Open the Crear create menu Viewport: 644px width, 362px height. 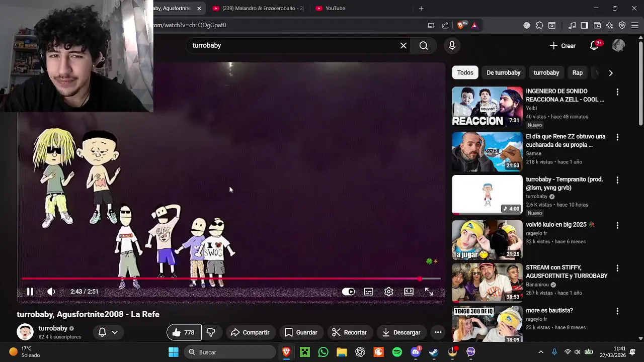(562, 46)
